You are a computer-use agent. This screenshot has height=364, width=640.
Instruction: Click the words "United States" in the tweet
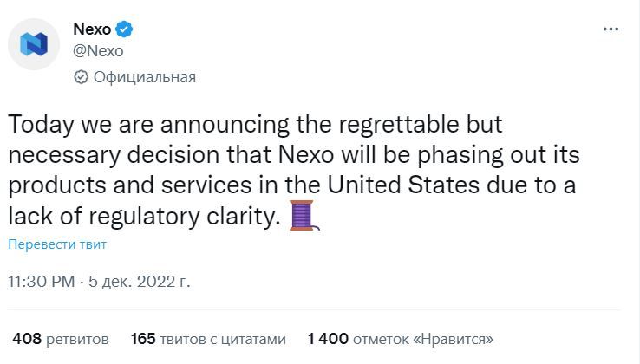click(403, 185)
